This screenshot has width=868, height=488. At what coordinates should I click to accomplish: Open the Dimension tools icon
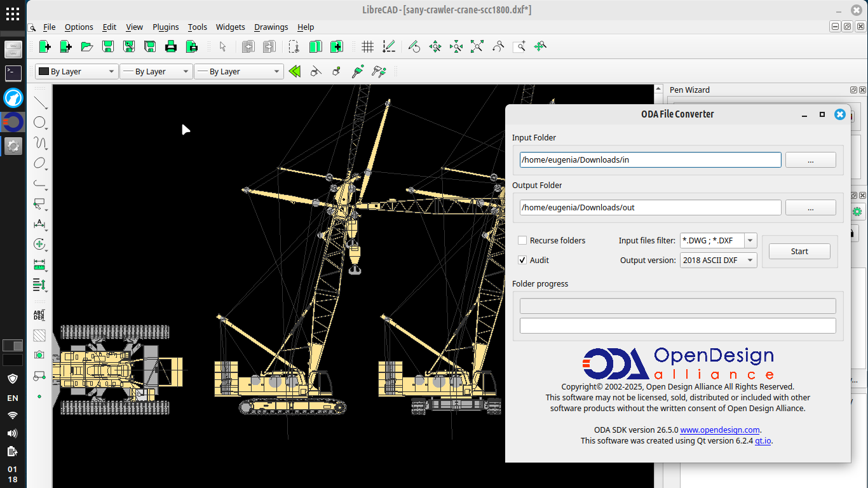[40, 224]
